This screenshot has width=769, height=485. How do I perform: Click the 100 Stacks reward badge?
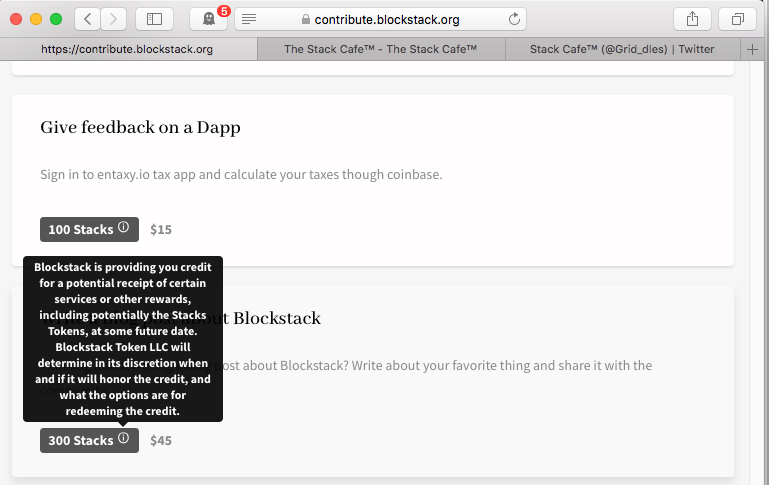point(89,230)
